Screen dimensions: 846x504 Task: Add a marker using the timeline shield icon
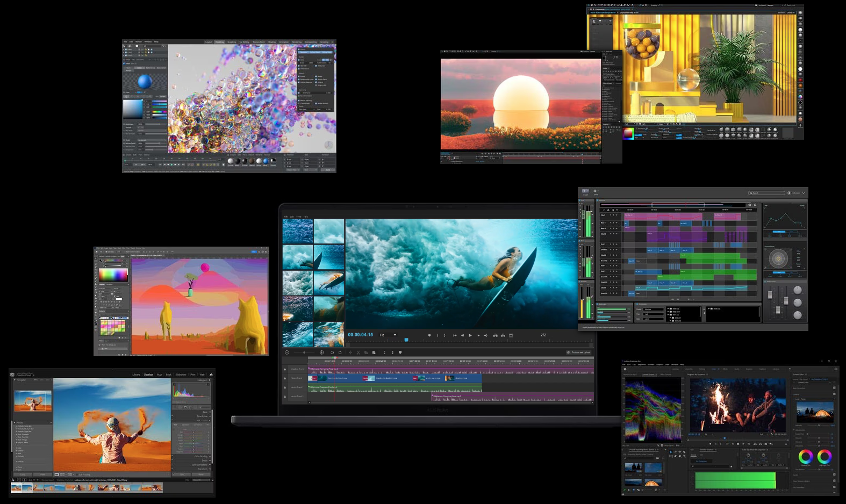400,352
